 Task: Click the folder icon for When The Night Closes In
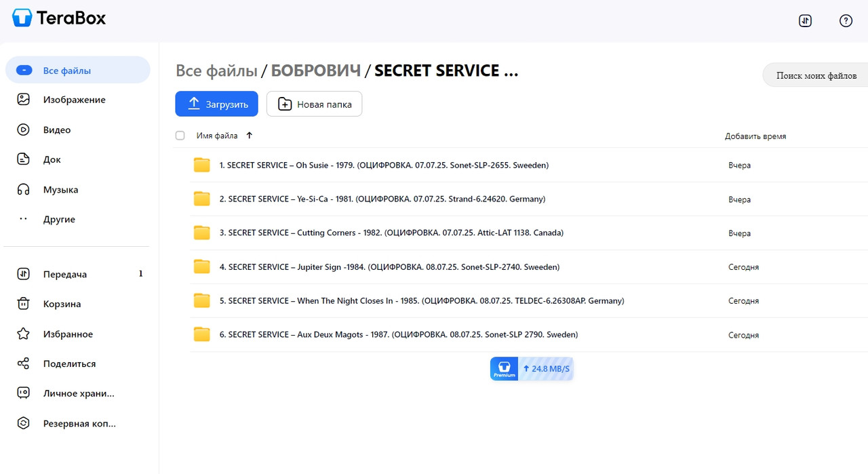pos(201,300)
